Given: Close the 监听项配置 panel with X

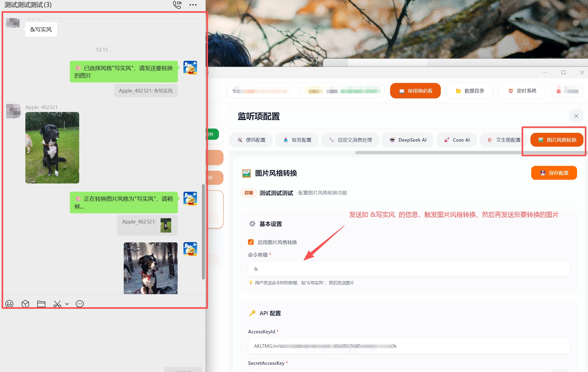Looking at the screenshot, I should tap(576, 116).
